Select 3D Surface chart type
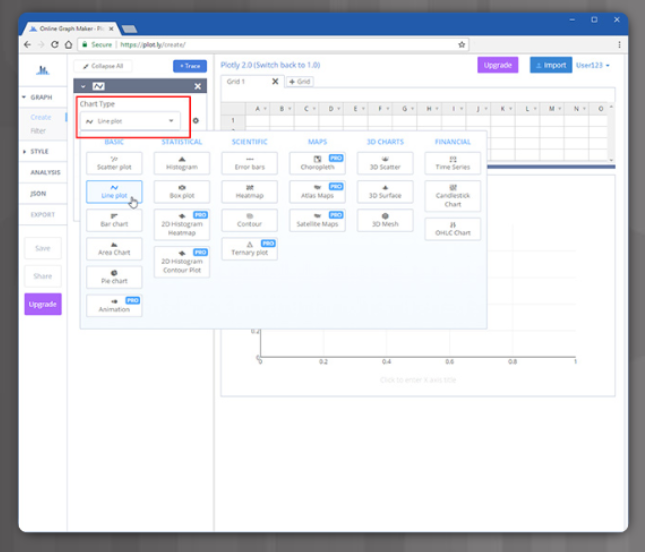The height and width of the screenshot is (552, 645). [x=385, y=192]
